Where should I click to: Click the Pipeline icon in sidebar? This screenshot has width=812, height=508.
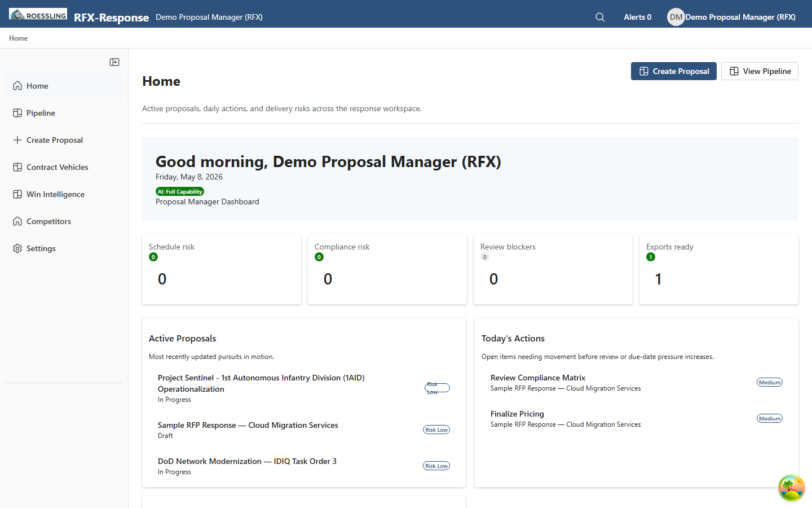point(17,113)
